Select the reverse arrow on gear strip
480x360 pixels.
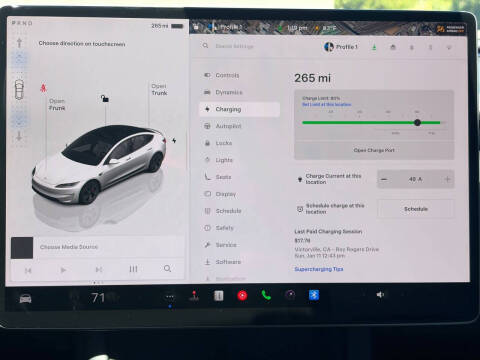[x=19, y=136]
